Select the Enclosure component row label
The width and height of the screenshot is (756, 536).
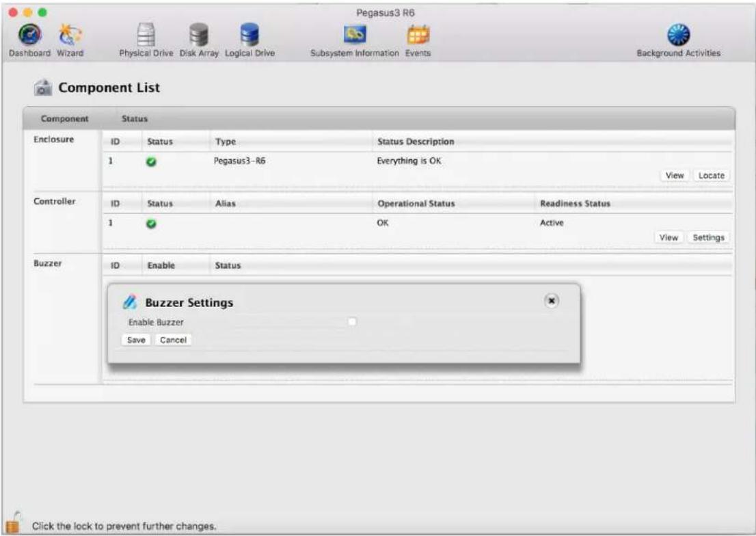53,139
